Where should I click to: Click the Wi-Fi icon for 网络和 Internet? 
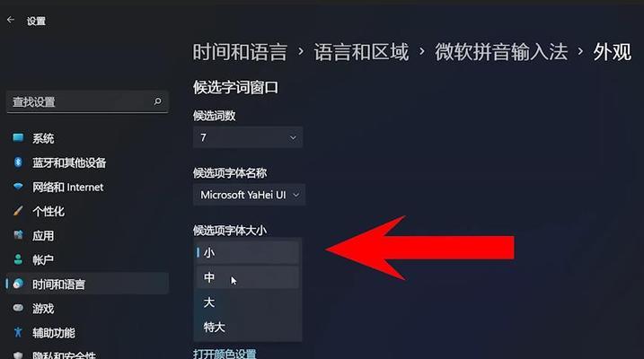click(x=18, y=187)
